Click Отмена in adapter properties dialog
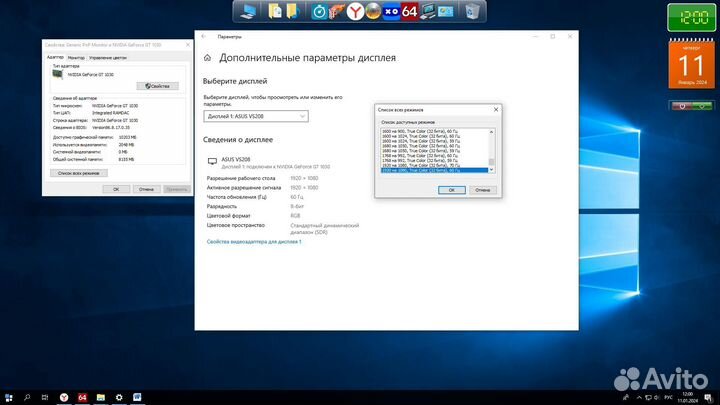Image resolution: width=720 pixels, height=405 pixels. click(146, 189)
